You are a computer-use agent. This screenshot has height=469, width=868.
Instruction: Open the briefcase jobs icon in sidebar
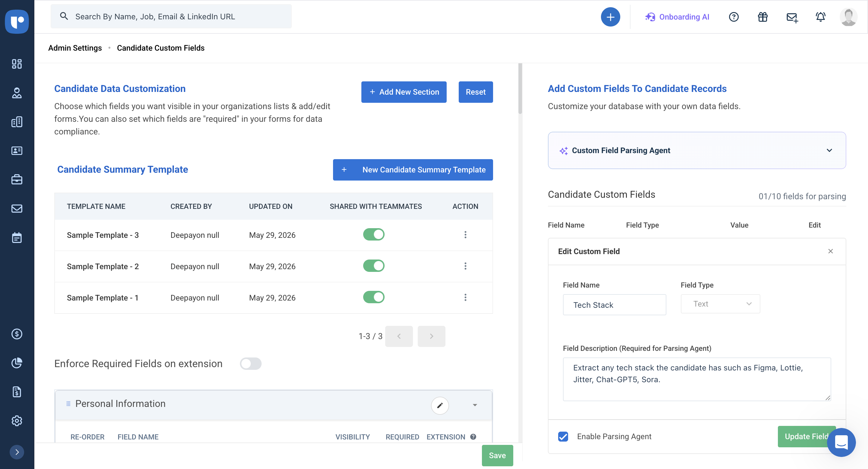point(17,179)
